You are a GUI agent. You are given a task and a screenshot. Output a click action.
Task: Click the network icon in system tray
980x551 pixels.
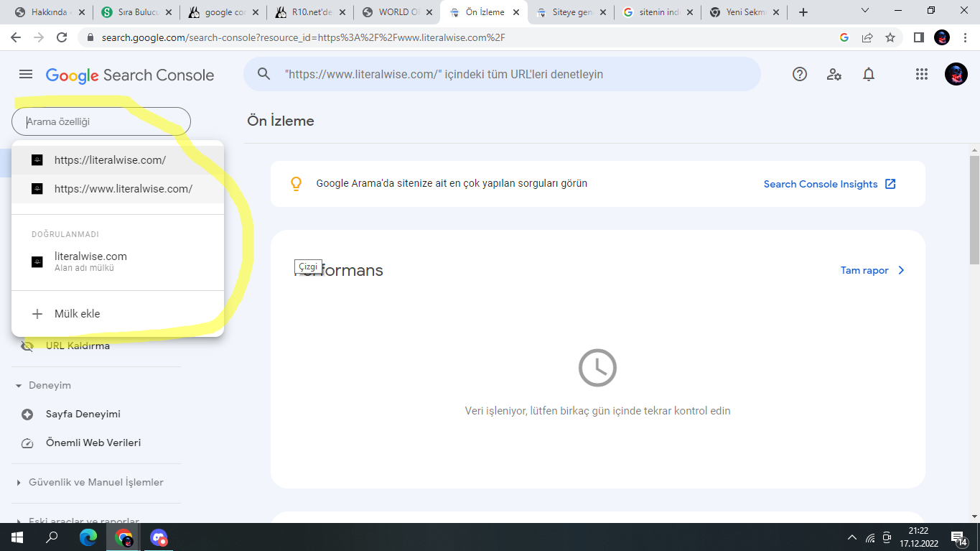tap(870, 537)
